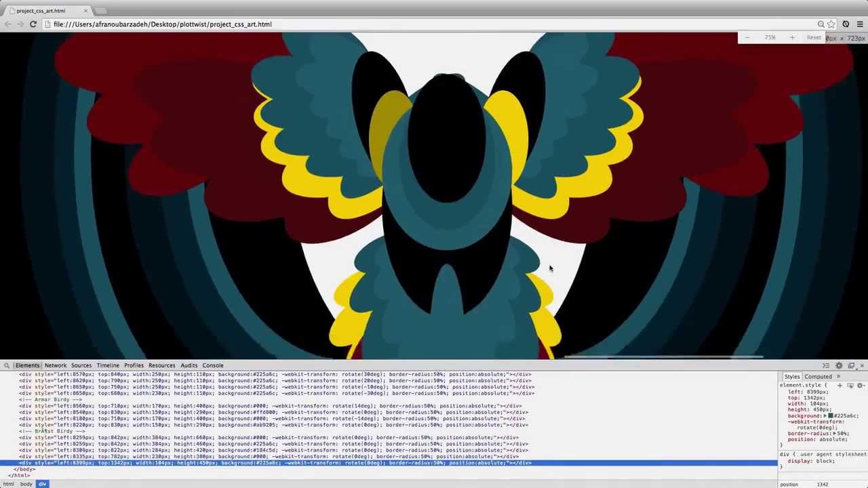The width and height of the screenshot is (868, 488).
Task: Click the dock/undock DevTools icon
Action: (x=851, y=366)
